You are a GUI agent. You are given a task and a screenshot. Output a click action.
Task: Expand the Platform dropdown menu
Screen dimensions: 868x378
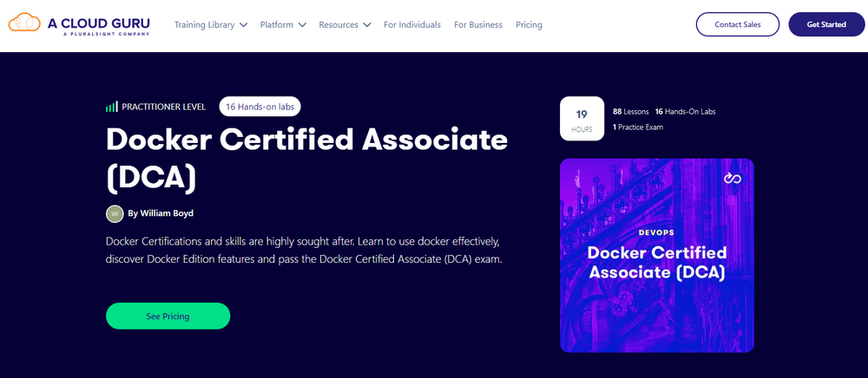coord(283,25)
